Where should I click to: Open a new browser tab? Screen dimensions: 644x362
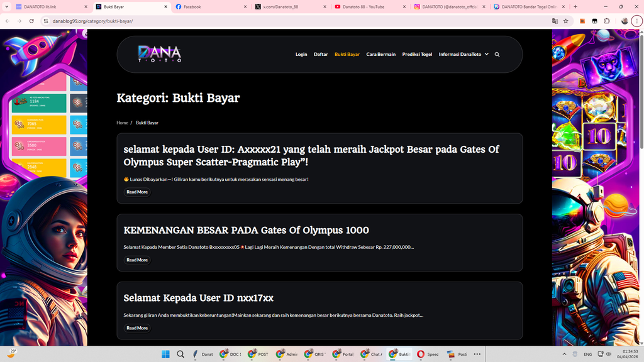[575, 6]
